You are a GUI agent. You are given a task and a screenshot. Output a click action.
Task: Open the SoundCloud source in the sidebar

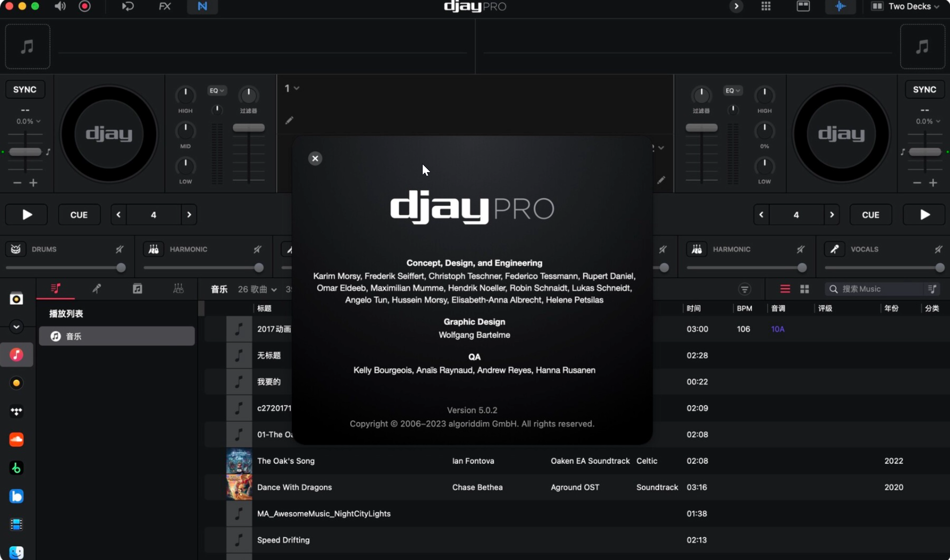[16, 439]
